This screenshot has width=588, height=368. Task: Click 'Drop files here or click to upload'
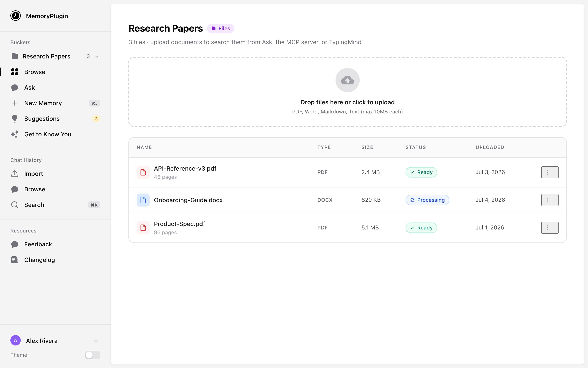(x=347, y=102)
